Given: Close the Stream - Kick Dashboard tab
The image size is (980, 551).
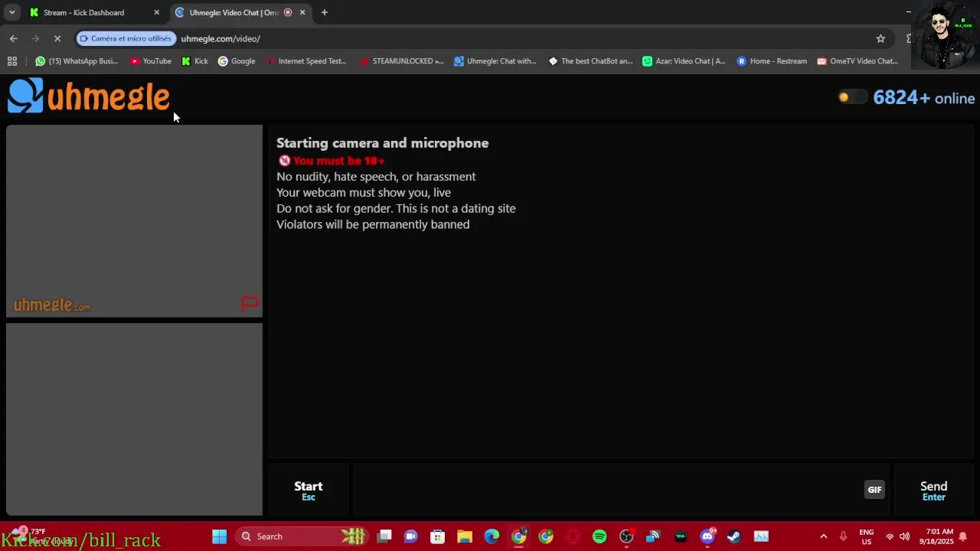Looking at the screenshot, I should [156, 12].
